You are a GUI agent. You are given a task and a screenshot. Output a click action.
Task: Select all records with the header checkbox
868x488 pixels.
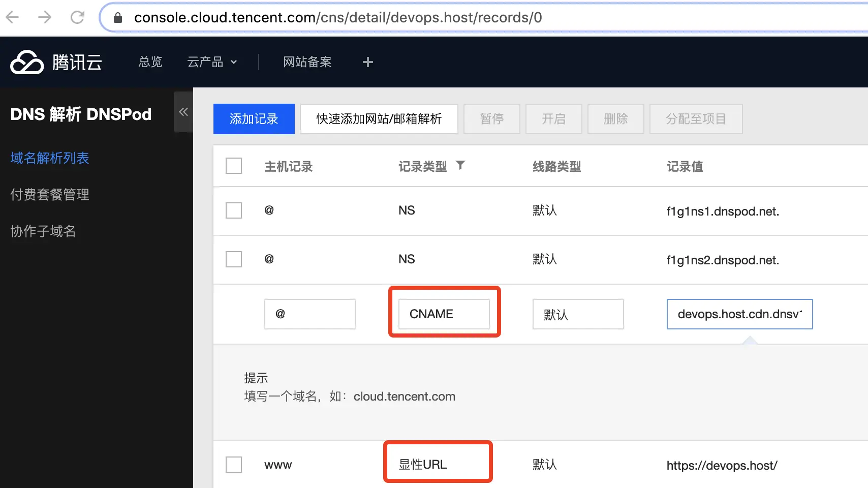[233, 166]
